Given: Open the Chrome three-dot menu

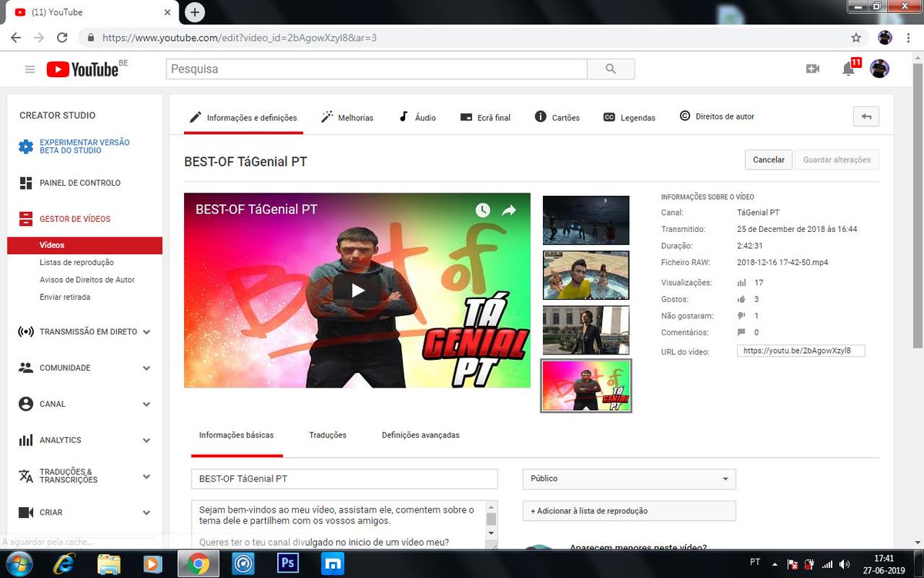Looking at the screenshot, I should coord(908,37).
